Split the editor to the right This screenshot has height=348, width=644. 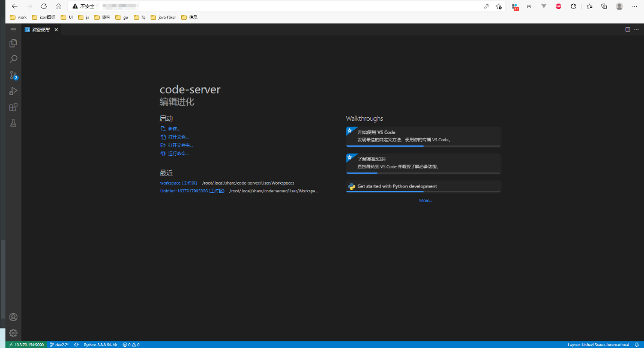(628, 29)
